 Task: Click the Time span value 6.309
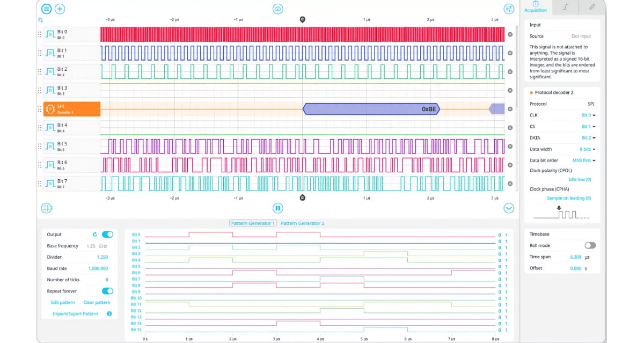(575, 257)
